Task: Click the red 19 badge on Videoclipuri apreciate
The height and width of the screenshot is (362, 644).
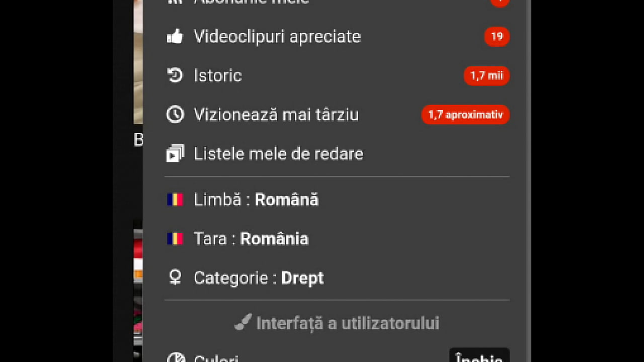Action: click(497, 36)
